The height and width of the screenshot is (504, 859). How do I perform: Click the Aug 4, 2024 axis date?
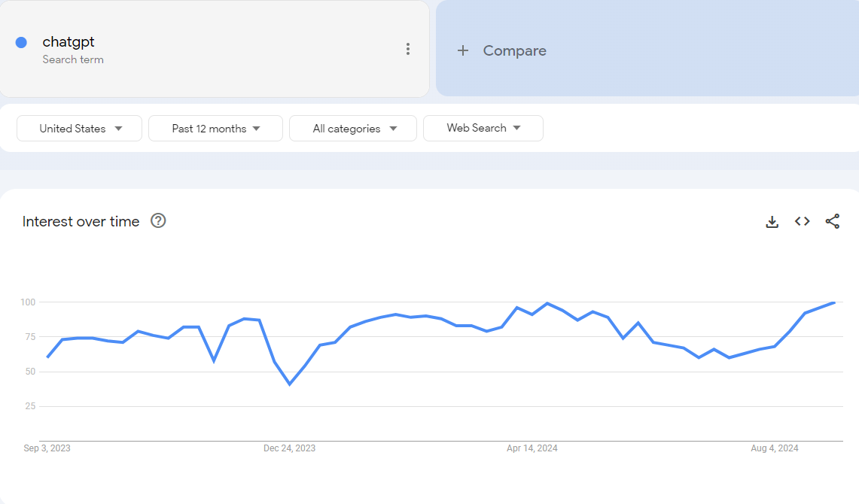coord(774,448)
